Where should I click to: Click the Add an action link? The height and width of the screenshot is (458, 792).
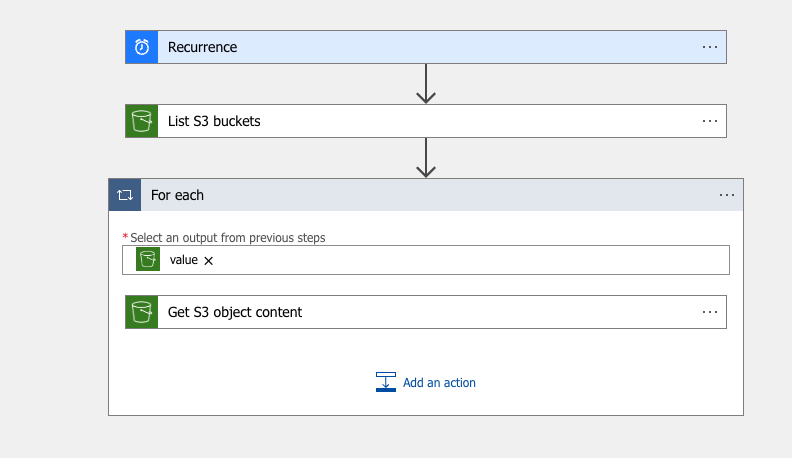(439, 383)
